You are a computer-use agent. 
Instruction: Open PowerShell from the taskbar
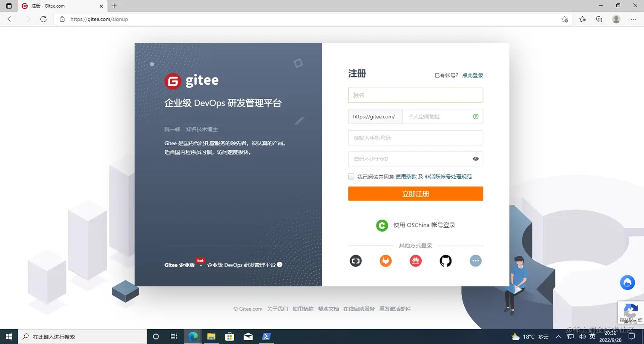click(x=267, y=336)
